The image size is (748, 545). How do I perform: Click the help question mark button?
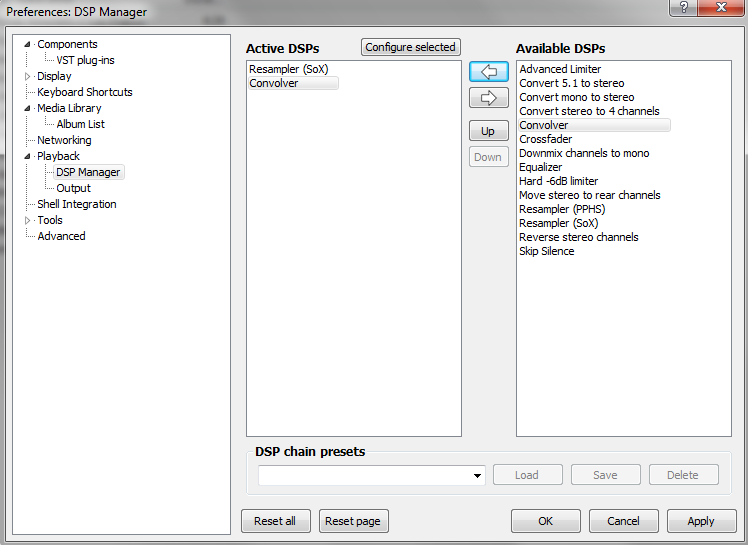[683, 8]
